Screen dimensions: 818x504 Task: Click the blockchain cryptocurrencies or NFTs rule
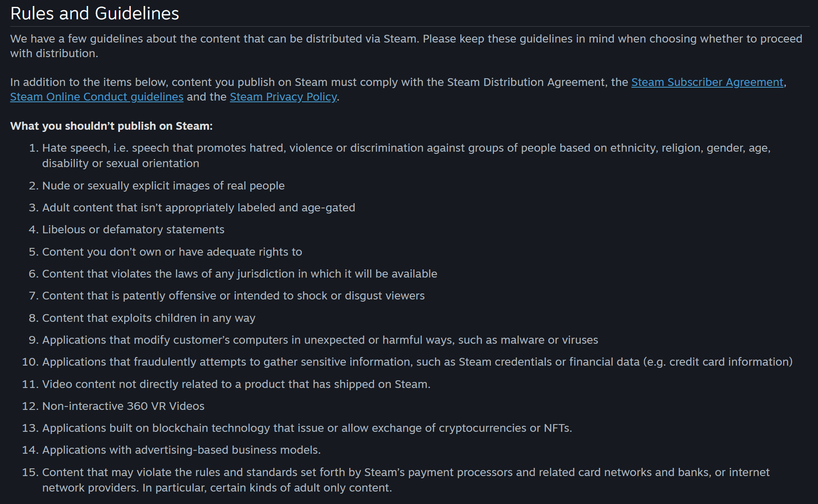click(307, 428)
